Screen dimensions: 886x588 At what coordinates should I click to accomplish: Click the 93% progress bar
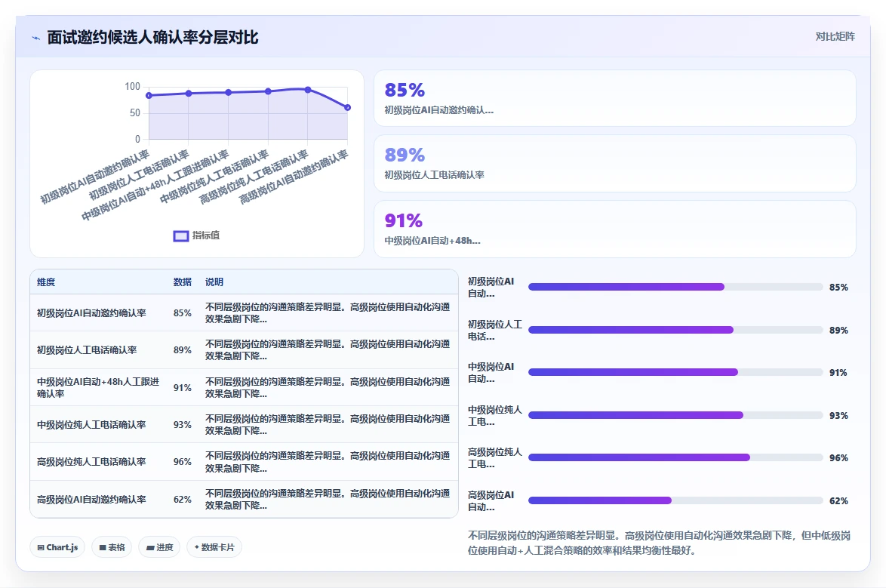675,416
